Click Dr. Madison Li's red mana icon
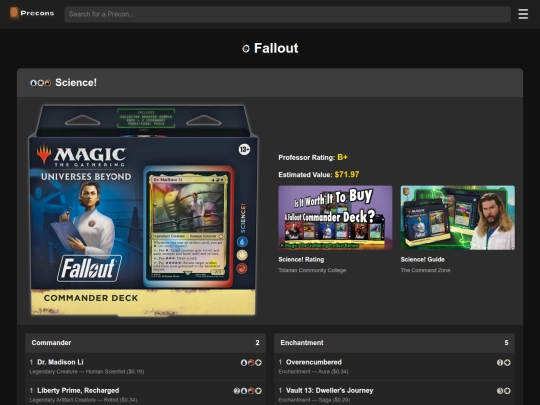540x405 pixels. [x=251, y=363]
